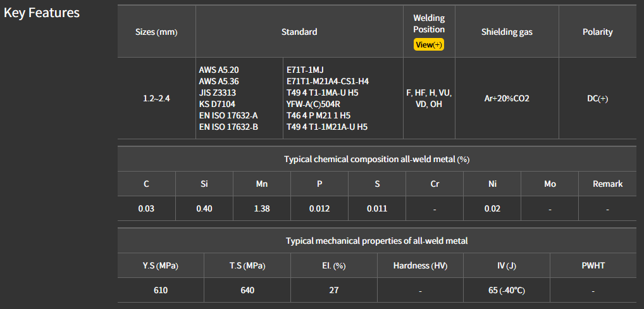644x309 pixels.
Task: Select the Key Features heading
Action: tap(42, 13)
